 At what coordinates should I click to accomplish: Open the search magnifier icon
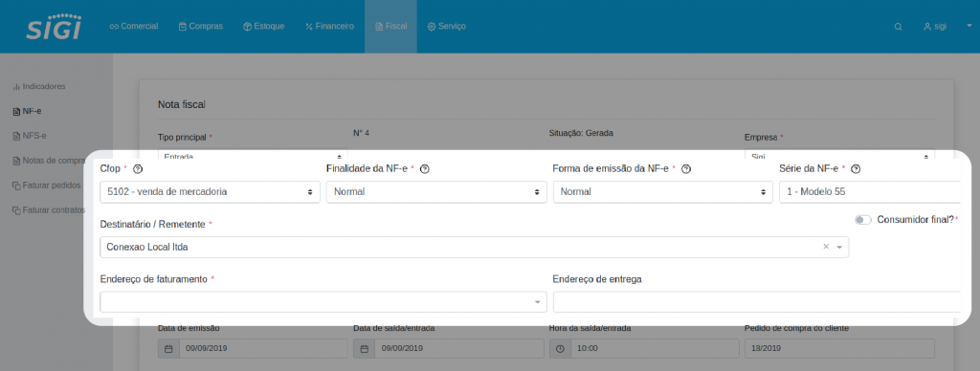[x=898, y=27]
